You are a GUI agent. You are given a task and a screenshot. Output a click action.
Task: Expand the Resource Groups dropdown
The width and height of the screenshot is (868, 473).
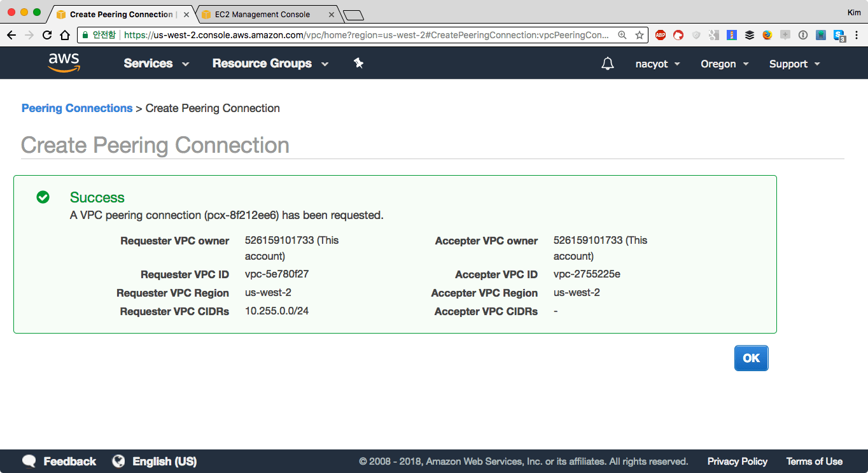[x=270, y=64]
